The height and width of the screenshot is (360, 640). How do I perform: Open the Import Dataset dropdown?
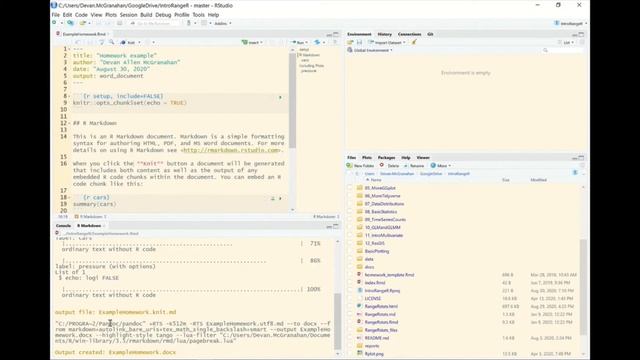pos(387,42)
